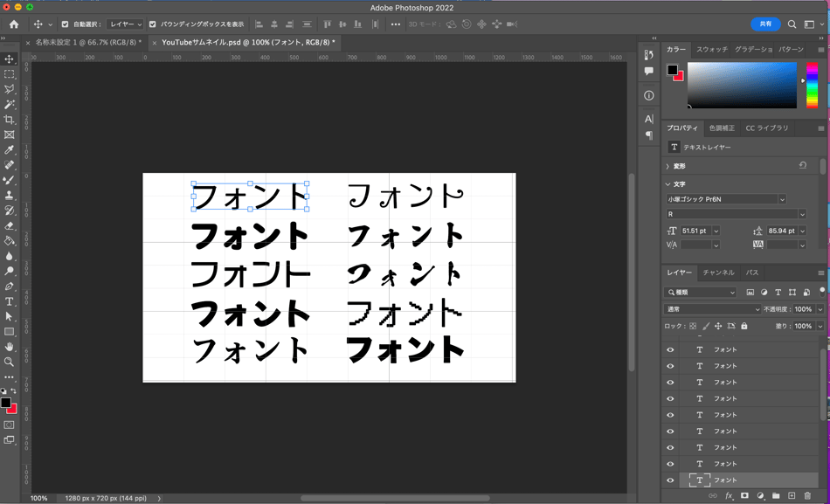Select the Lasso tool
This screenshot has width=830, height=504.
(x=10, y=89)
